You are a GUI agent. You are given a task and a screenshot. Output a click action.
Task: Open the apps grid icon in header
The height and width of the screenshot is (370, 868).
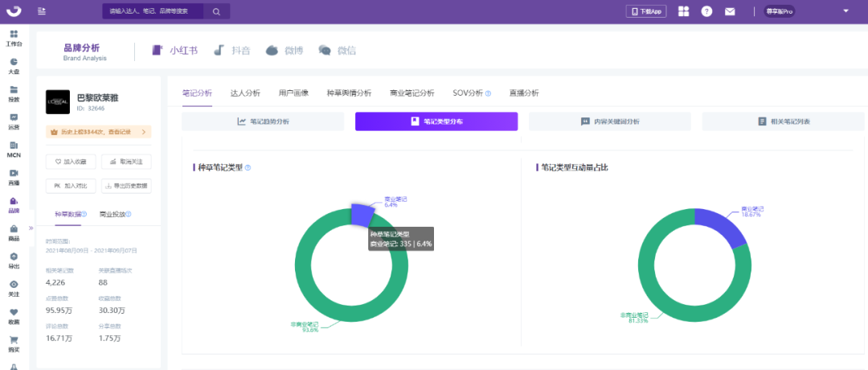coord(684,11)
